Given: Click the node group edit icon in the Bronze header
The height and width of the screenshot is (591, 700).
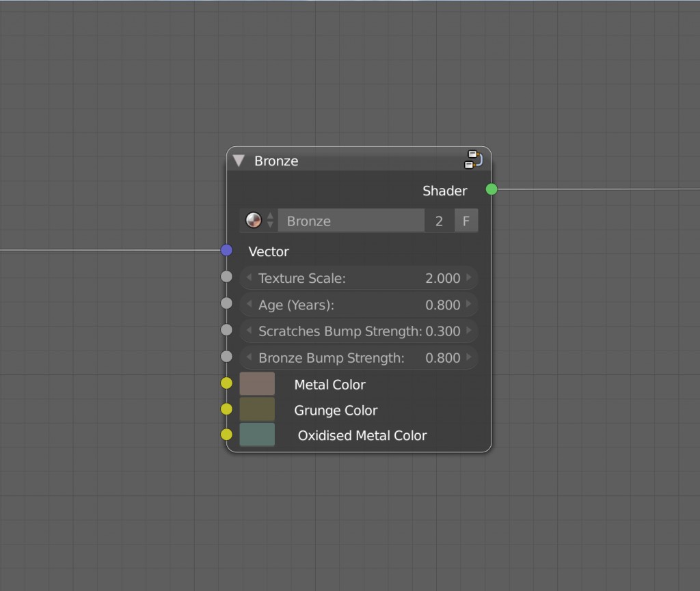Looking at the screenshot, I should [x=474, y=160].
